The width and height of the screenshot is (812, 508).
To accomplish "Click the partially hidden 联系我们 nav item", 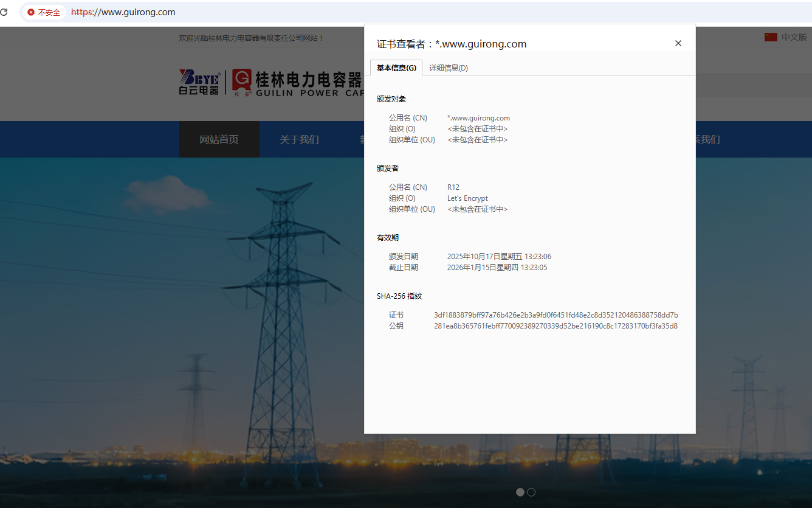I will point(707,139).
